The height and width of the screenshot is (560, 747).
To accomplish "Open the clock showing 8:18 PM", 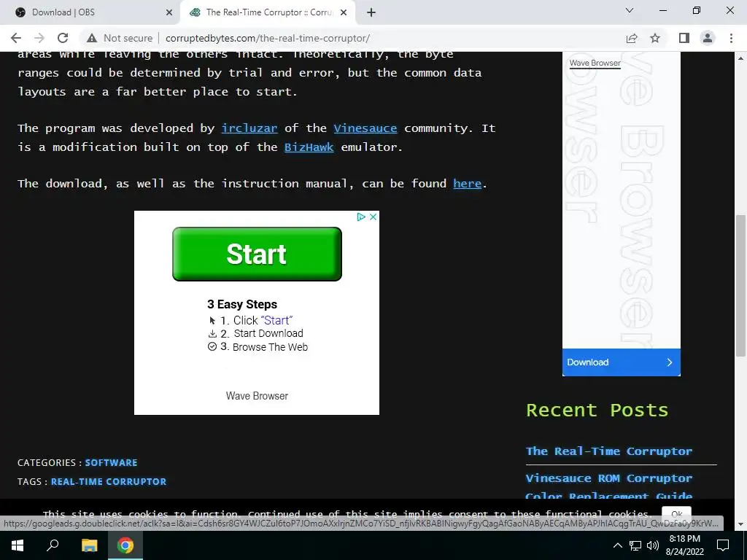I will pos(684,545).
